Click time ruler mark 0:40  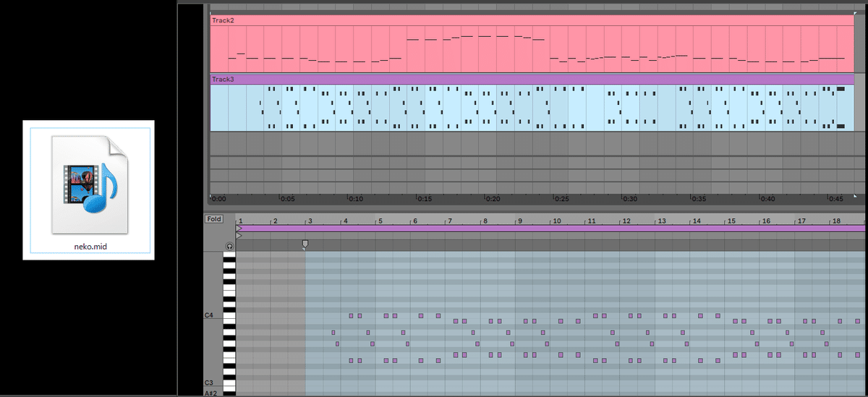768,198
